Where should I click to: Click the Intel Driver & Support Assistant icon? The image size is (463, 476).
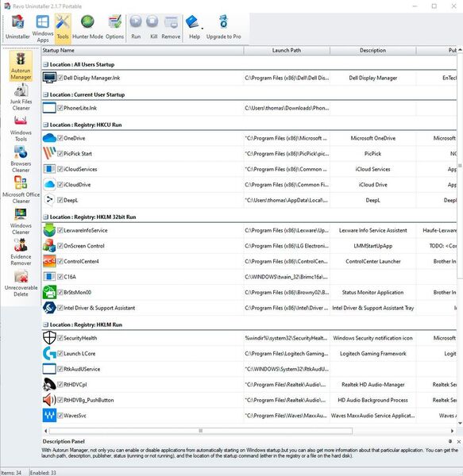pyautogui.click(x=49, y=308)
